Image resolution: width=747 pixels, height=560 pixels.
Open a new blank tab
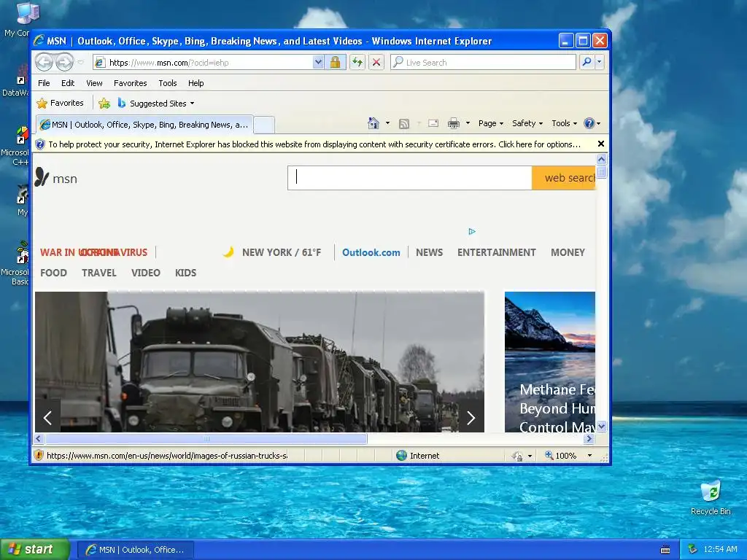tap(264, 125)
